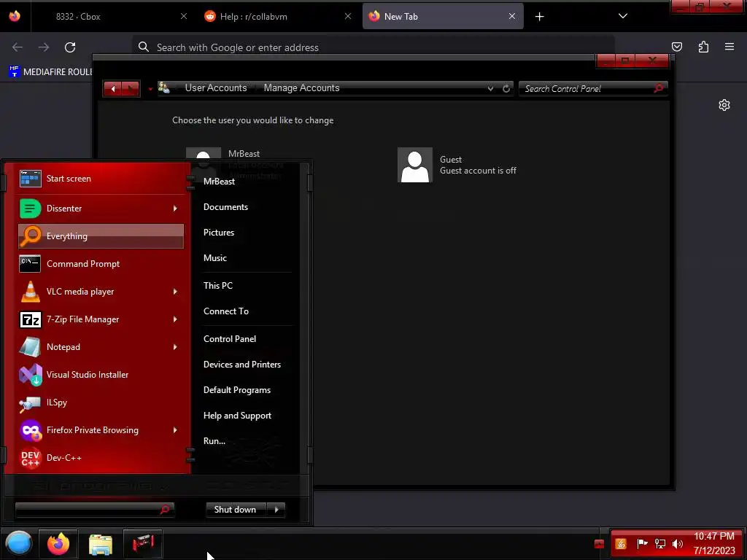
Task: Go back in Control Panel window
Action: 113,88
